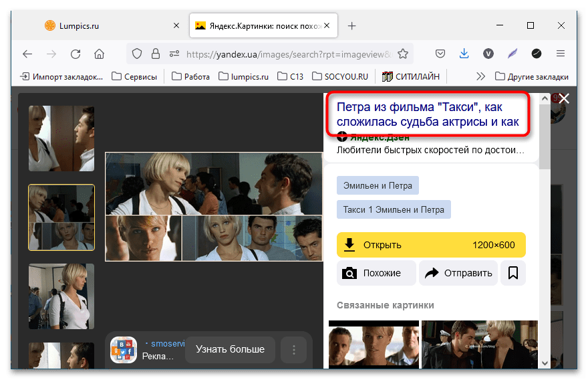Select the Такси 1 Эмильен и Петра tag

(394, 209)
